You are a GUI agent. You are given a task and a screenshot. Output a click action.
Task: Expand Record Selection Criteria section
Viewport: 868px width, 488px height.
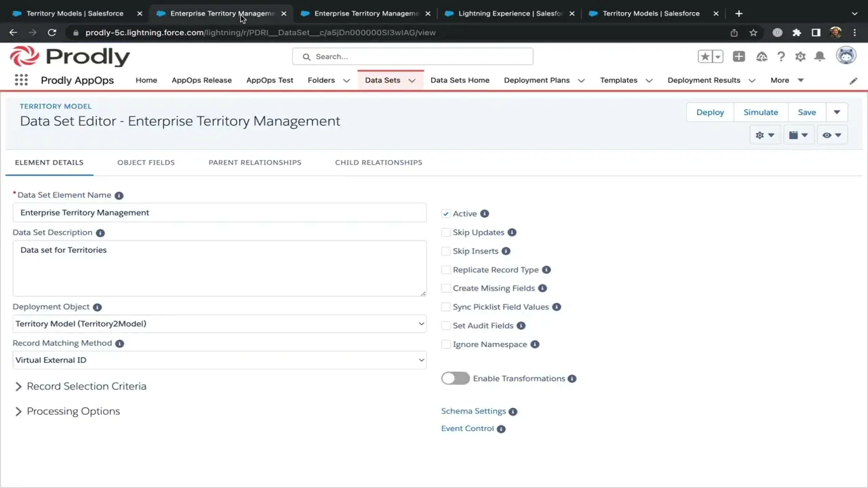point(81,386)
